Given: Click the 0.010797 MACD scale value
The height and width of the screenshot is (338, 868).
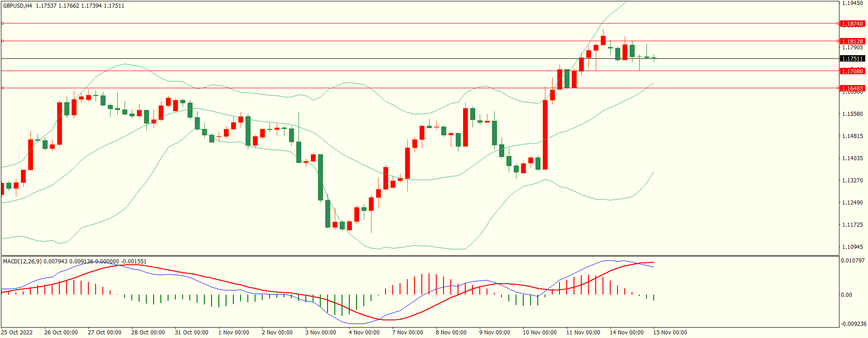Looking at the screenshot, I should tap(853, 261).
